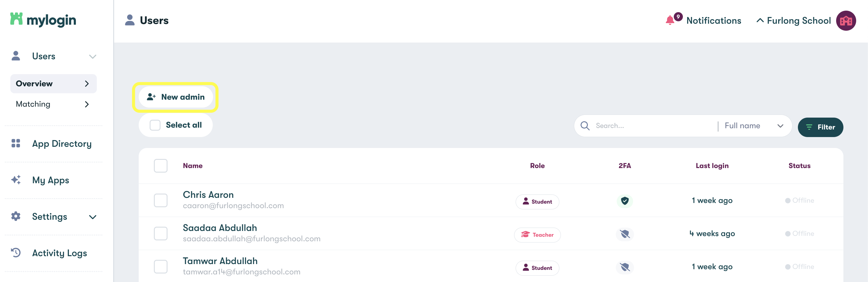The height and width of the screenshot is (282, 868).
Task: Open Settings via the gear icon
Action: [16, 217]
